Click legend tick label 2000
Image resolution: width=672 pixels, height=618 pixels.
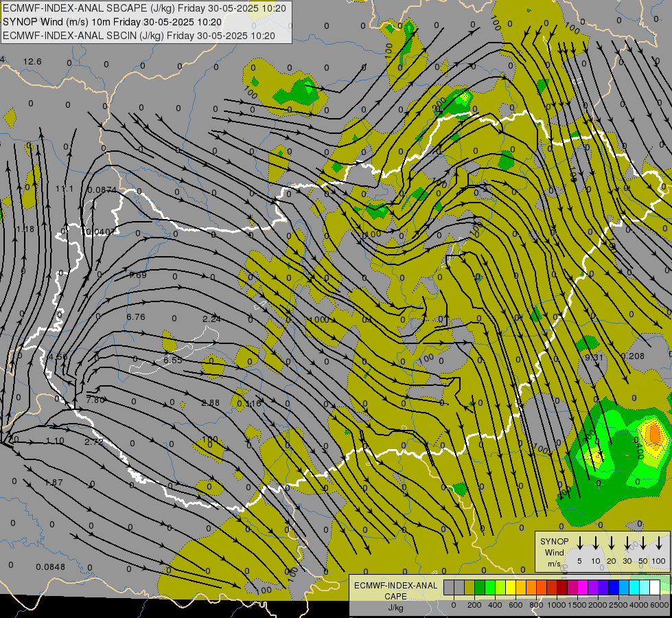pos(597,605)
